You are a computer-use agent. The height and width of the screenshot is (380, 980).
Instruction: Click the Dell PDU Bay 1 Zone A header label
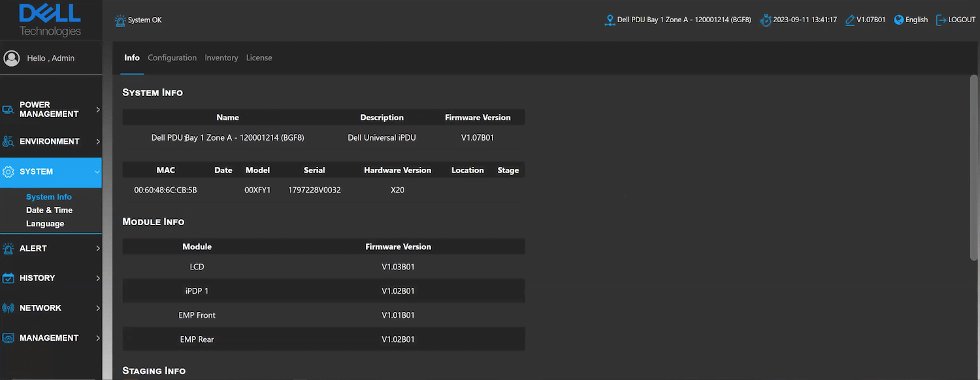click(684, 20)
